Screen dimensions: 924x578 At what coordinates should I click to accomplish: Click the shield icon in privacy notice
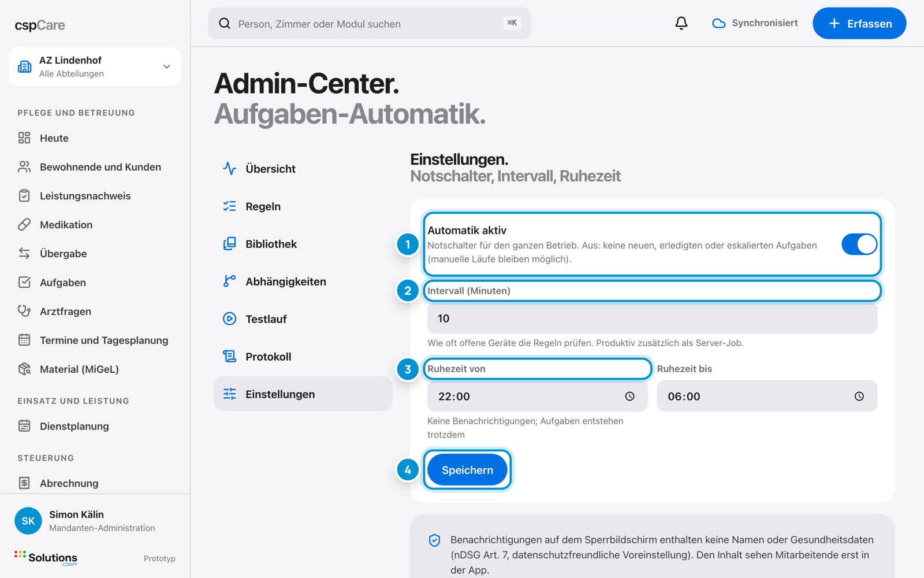(x=434, y=540)
